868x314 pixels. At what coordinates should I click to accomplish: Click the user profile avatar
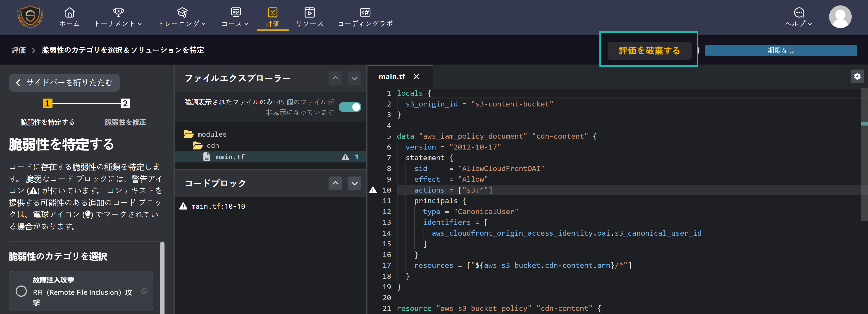pos(840,17)
